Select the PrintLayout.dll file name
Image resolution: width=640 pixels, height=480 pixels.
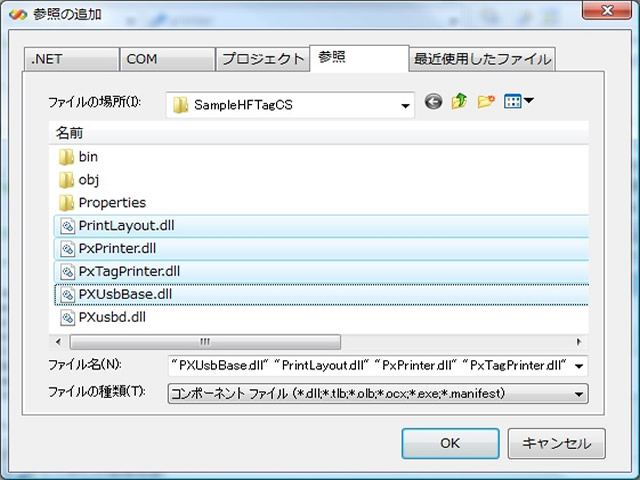click(x=127, y=226)
